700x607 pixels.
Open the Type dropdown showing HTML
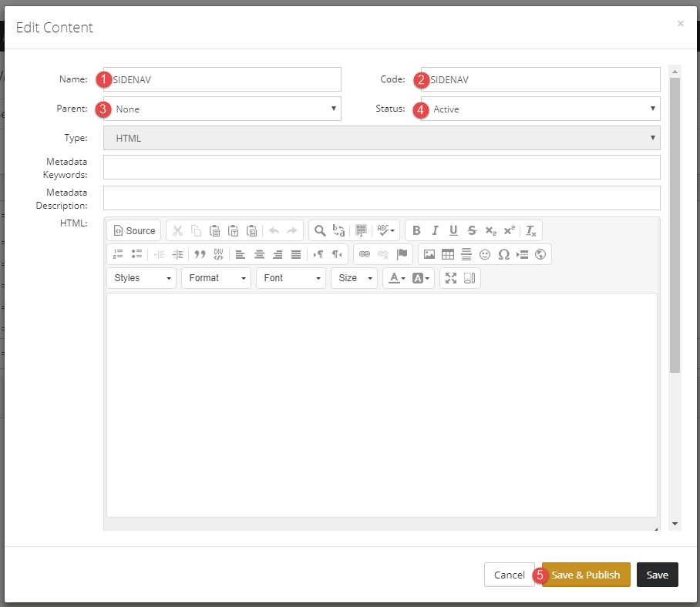click(382, 138)
